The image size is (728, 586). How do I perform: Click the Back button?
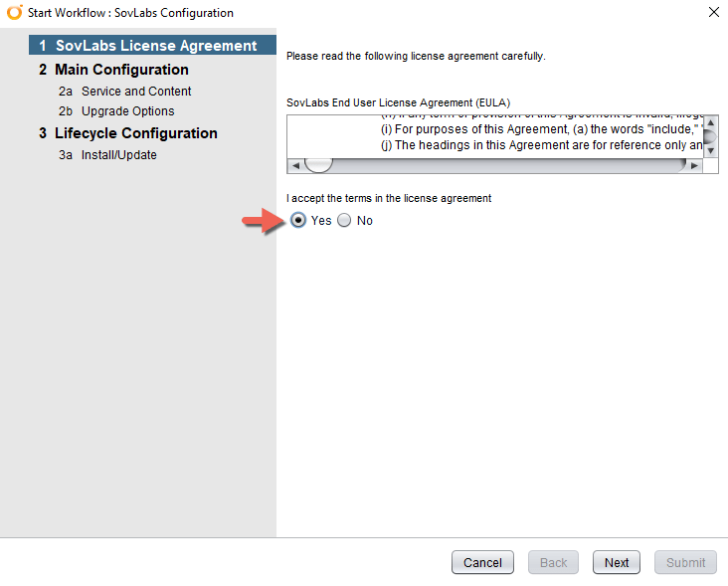(553, 562)
